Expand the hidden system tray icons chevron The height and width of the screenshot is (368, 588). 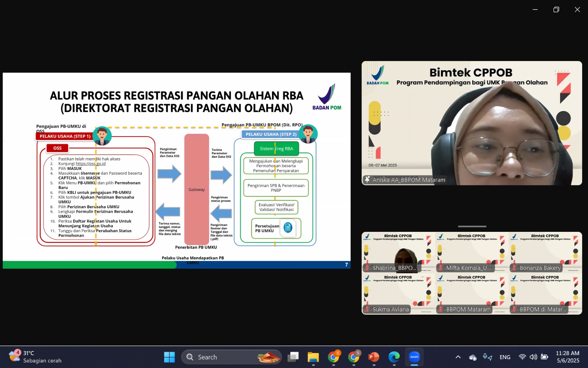(458, 357)
